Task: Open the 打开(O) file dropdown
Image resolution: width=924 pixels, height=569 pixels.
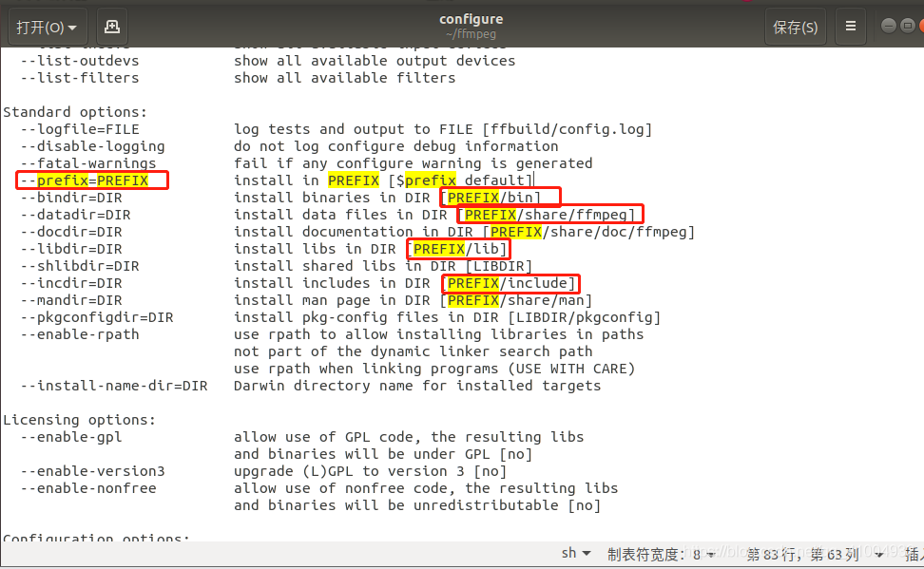Action: [x=48, y=28]
